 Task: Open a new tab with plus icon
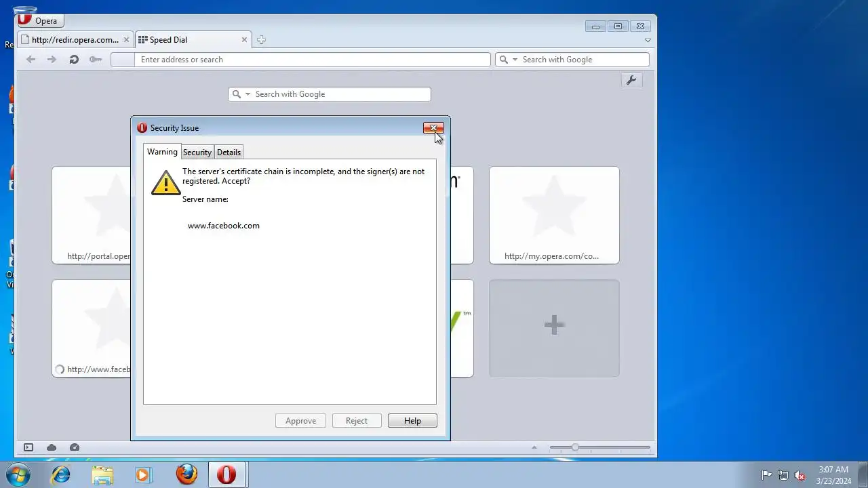[261, 40]
